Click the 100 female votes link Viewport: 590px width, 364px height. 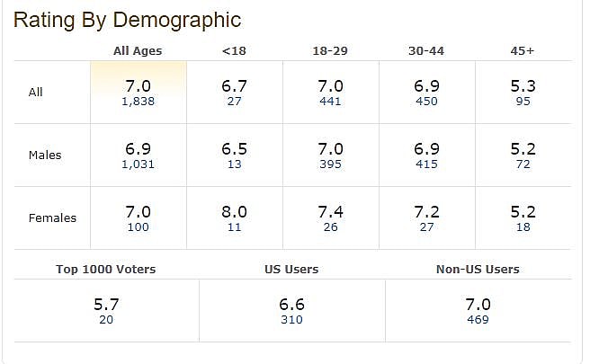(x=138, y=227)
